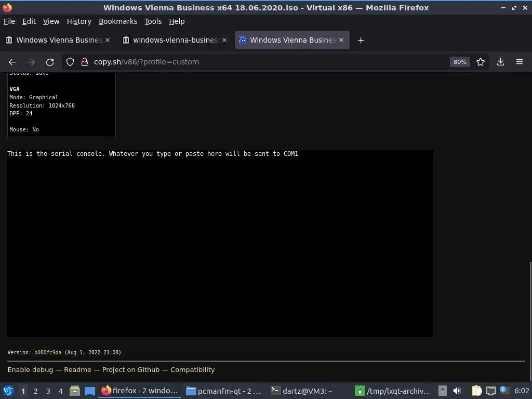Screen dimensions: 532x399
Task: Open the network status tray icon
Action: tap(490, 391)
